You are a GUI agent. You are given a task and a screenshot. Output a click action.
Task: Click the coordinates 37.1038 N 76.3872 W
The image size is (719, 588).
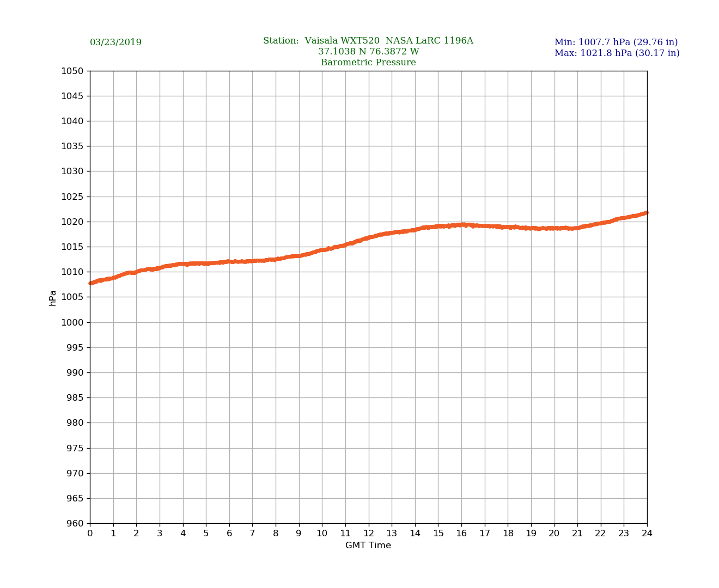coord(368,52)
